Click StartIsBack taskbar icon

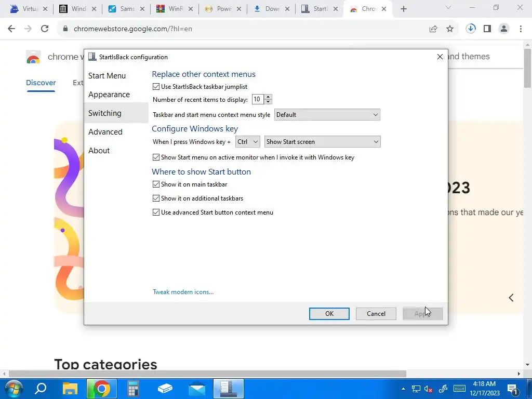point(229,389)
